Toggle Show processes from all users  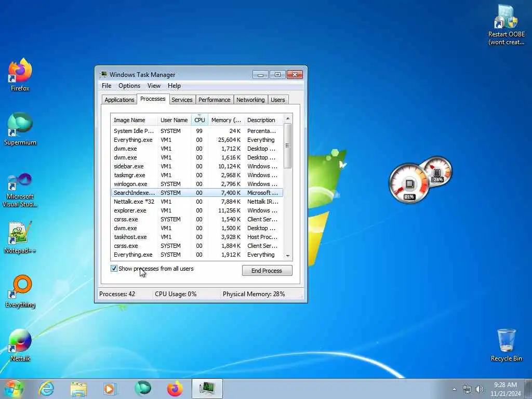coord(114,269)
